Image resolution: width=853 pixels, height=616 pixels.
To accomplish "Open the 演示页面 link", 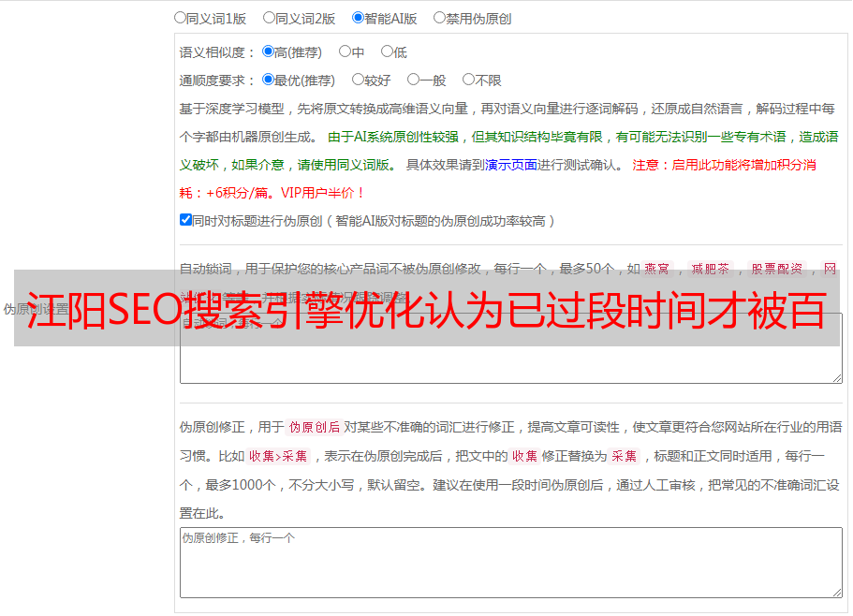I will 511,165.
